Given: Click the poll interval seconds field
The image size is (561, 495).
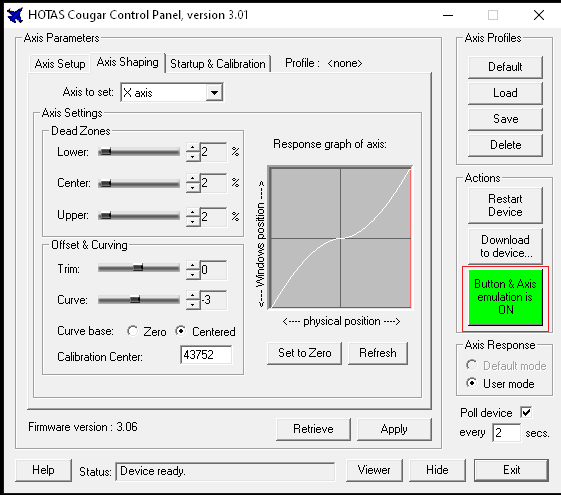Looking at the screenshot, I should click(506, 433).
